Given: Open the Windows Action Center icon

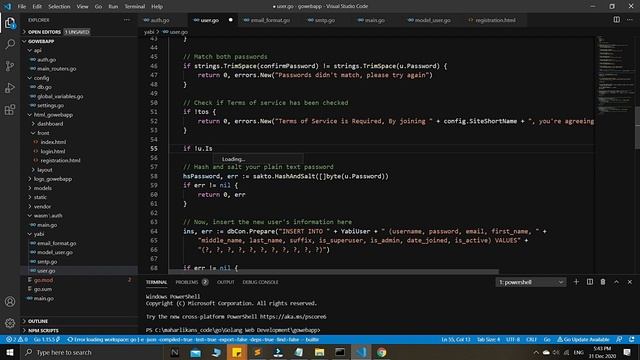Looking at the screenshot, I should tap(627, 352).
